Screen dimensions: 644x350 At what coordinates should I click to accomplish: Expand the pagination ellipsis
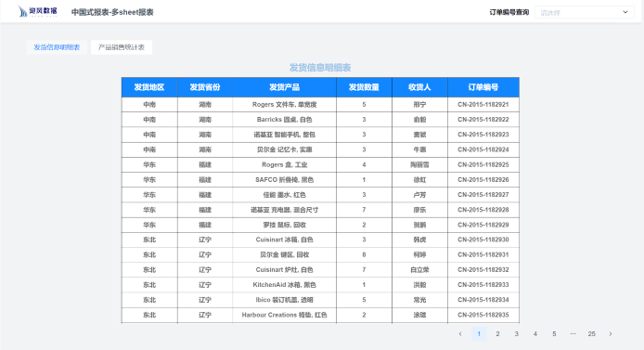(x=573, y=334)
